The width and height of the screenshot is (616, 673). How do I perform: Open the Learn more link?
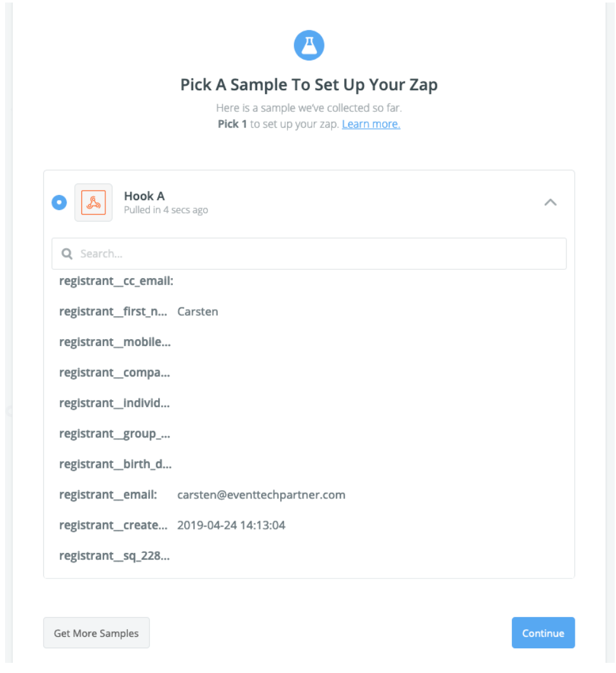(371, 124)
